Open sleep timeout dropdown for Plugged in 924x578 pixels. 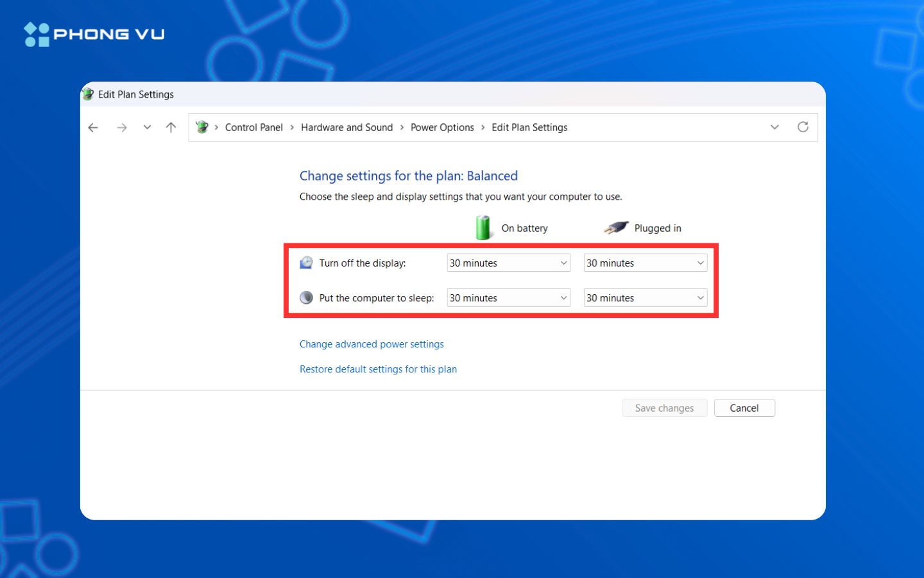click(645, 298)
